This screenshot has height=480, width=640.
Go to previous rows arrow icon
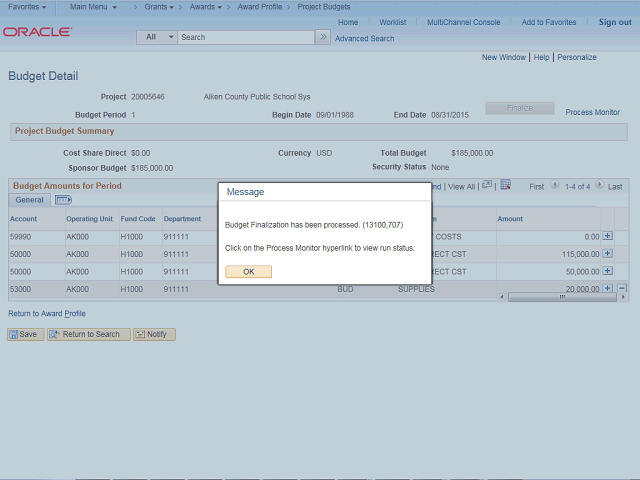pos(554,184)
